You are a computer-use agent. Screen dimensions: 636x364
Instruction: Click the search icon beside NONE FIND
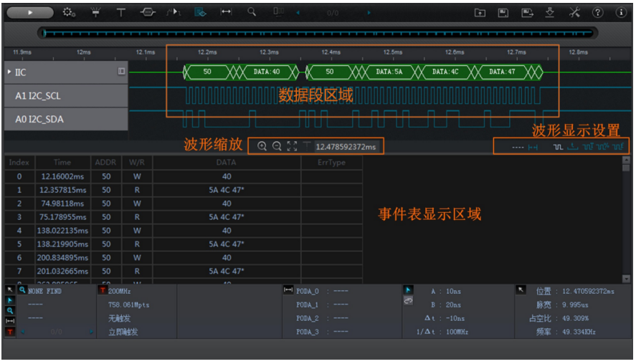22,289
